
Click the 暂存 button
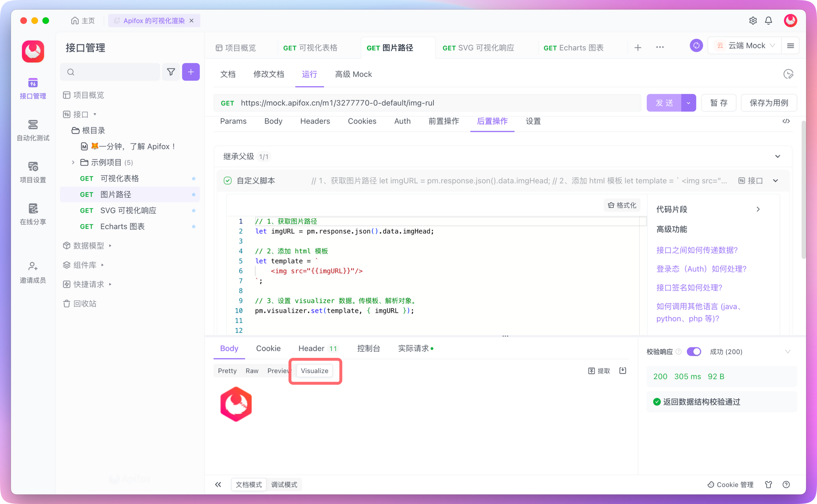pyautogui.click(x=719, y=103)
